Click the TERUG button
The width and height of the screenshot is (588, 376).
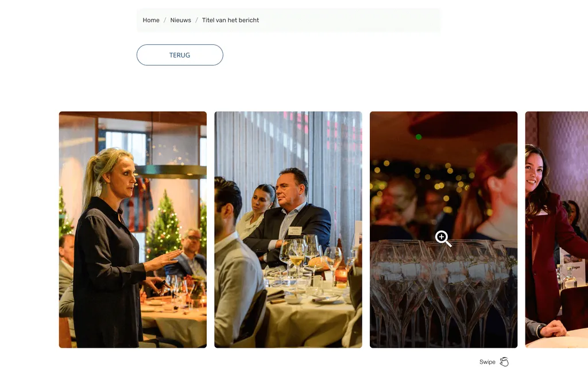[x=180, y=55]
